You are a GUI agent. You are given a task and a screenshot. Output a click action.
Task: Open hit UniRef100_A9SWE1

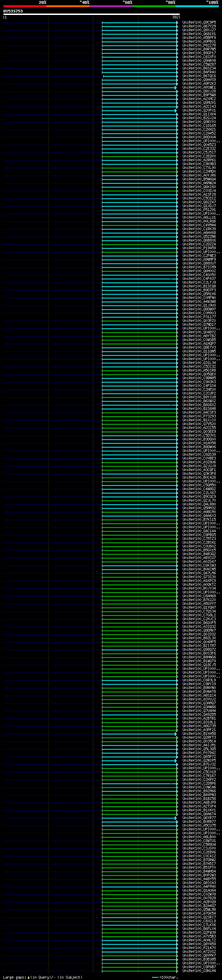point(199,88)
